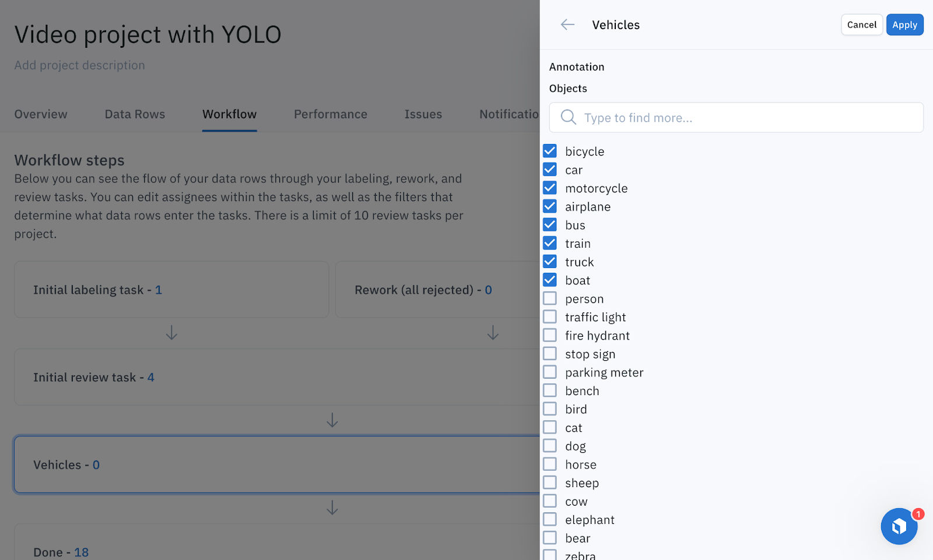Open the Data Rows tab
933x560 pixels.
135,114
